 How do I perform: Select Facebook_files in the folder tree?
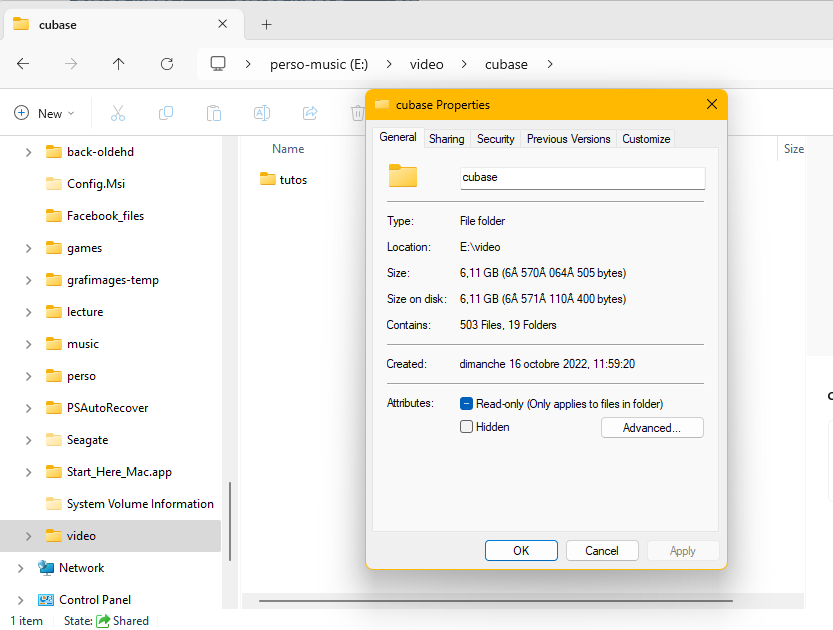105,216
